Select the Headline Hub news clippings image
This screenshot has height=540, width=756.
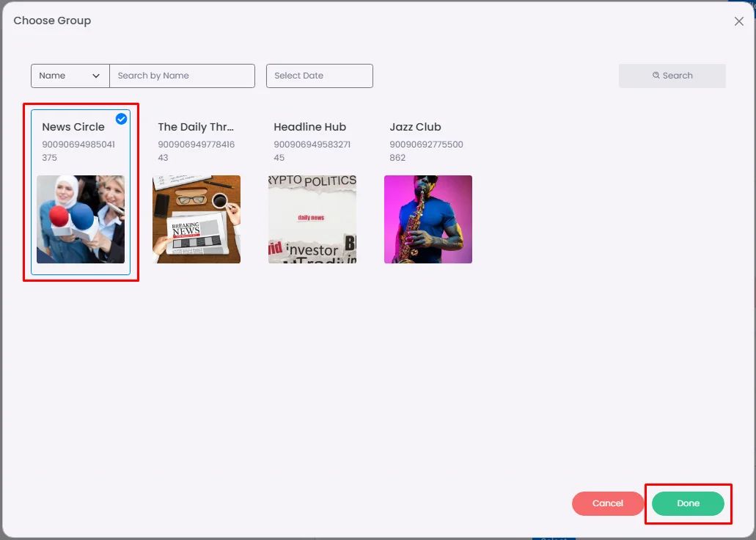312,219
